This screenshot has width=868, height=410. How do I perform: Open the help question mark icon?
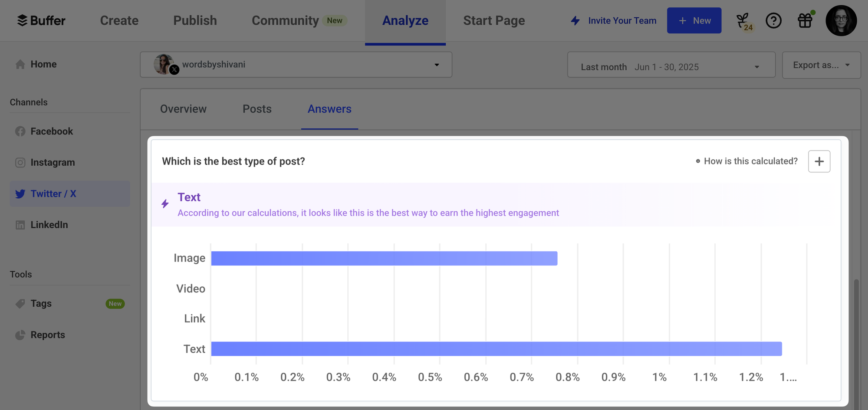tap(774, 20)
